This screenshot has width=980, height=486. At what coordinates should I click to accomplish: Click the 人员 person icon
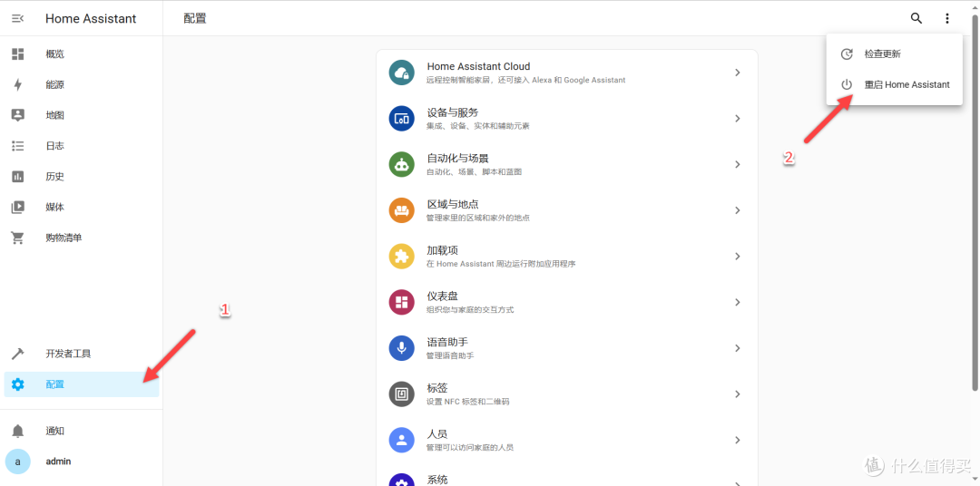coord(402,440)
